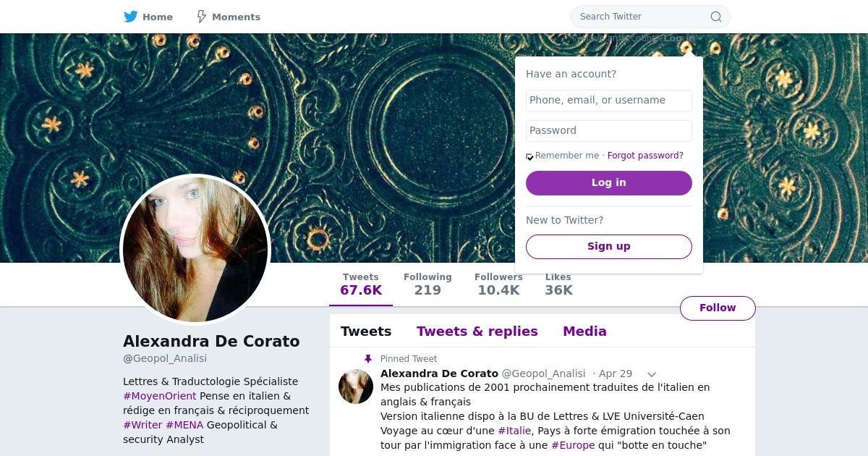Open the Likes 36K list
This screenshot has width=868, height=456.
pos(558,284)
